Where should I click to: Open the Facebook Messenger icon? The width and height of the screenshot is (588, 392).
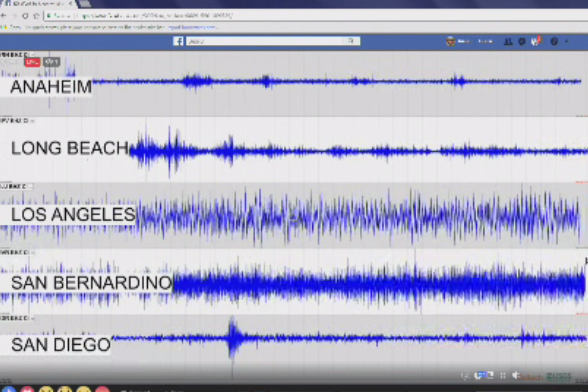(x=522, y=41)
